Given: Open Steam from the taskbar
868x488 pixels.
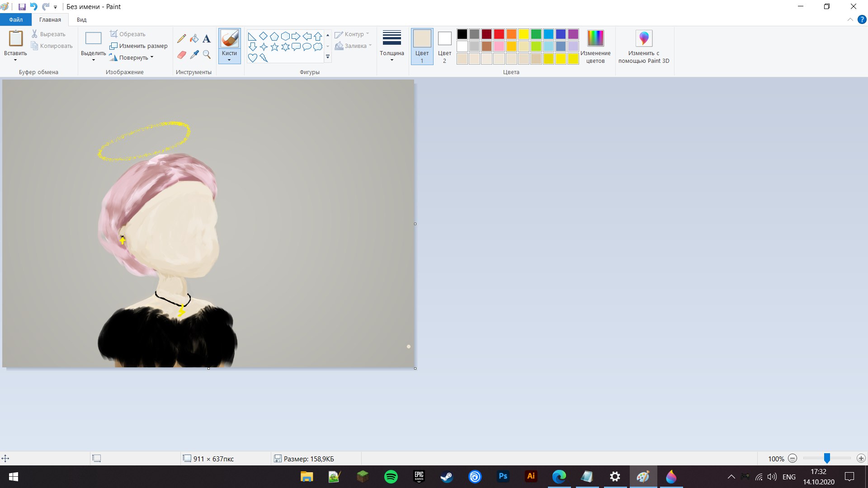Looking at the screenshot, I should 447,477.
